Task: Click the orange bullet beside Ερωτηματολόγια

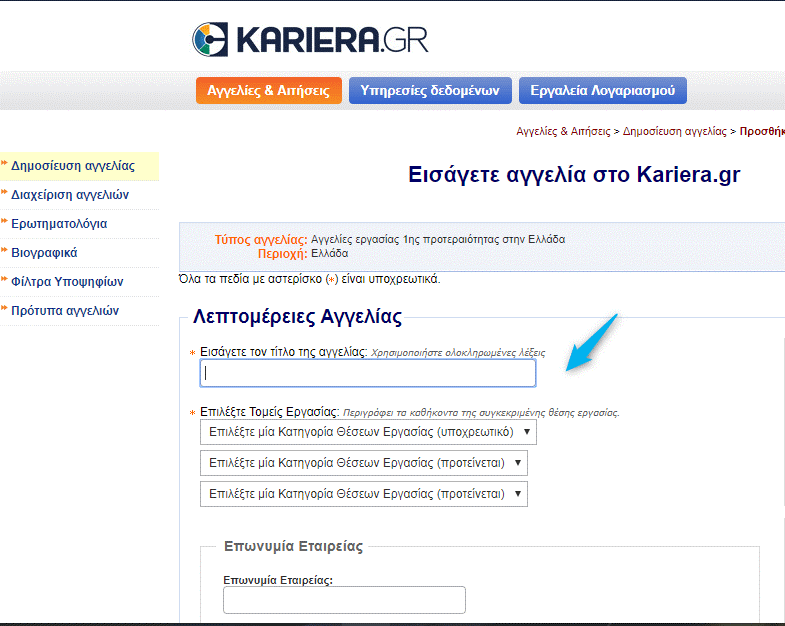Action: tap(4, 223)
